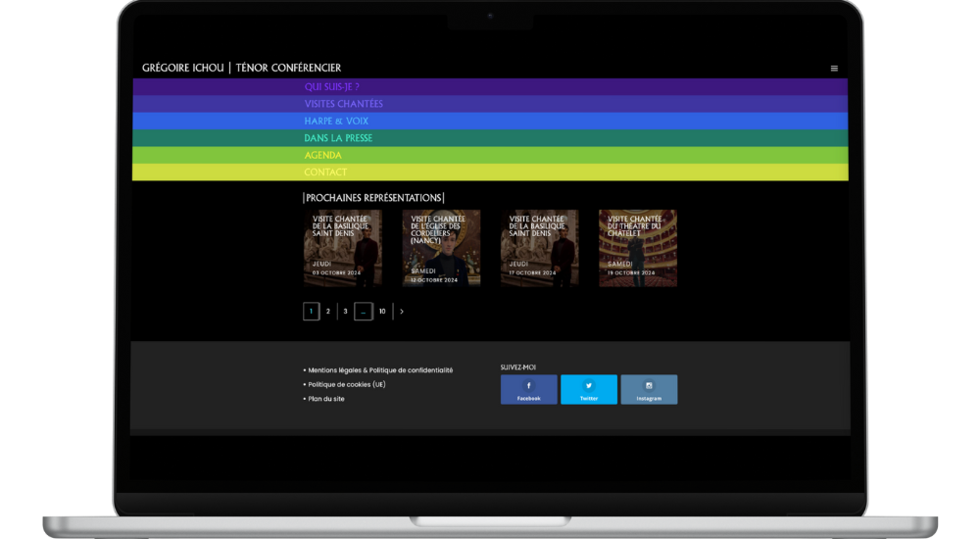Screen dimensions: 980x539
Task: Jump to page 10 in pagination
Action: coord(382,312)
